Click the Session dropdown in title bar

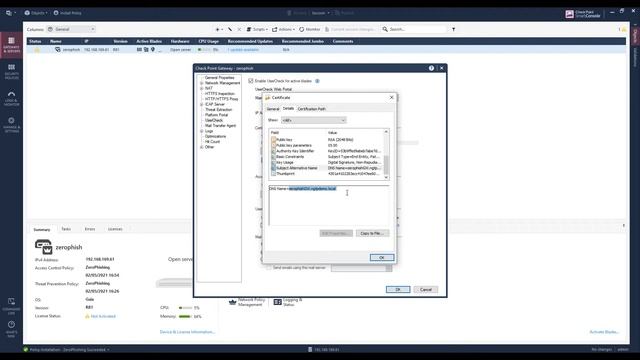pos(320,13)
